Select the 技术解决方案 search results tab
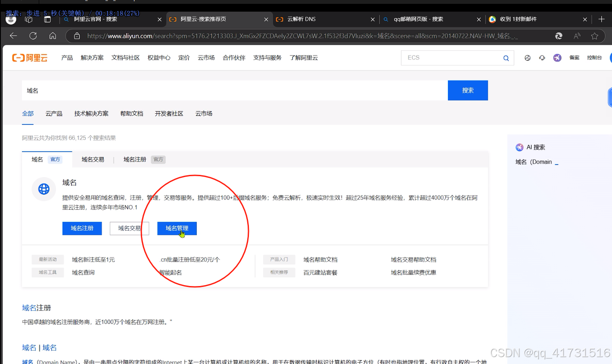 click(91, 114)
